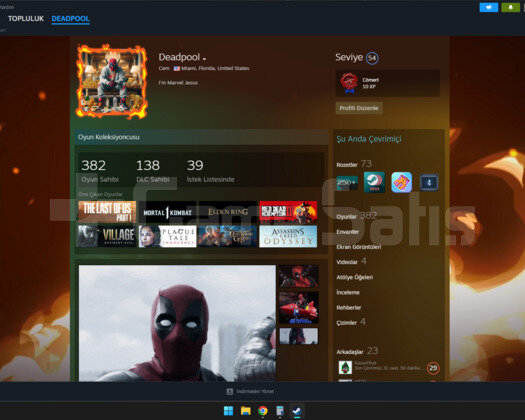525x420 pixels.
Task: Click the colorful sale badge icon
Action: point(401,183)
